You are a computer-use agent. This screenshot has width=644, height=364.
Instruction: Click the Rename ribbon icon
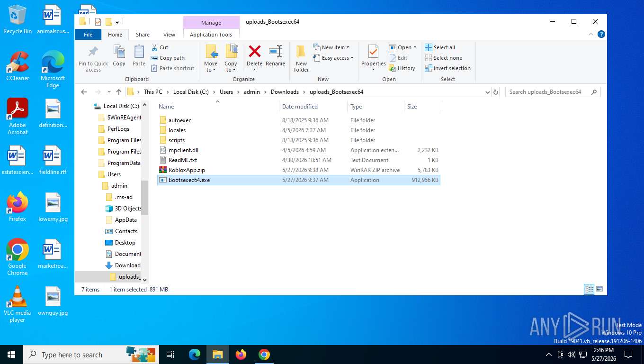tap(275, 56)
